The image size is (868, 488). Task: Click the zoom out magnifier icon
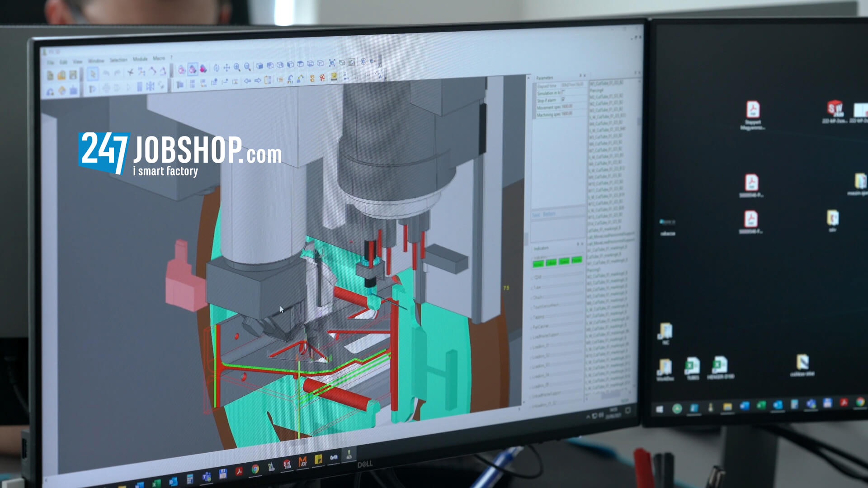click(247, 66)
